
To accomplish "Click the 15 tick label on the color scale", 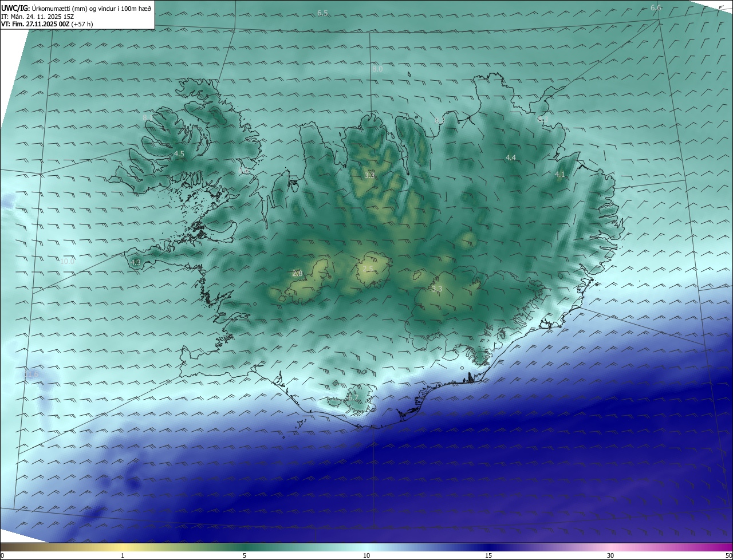I will pyautogui.click(x=488, y=555).
